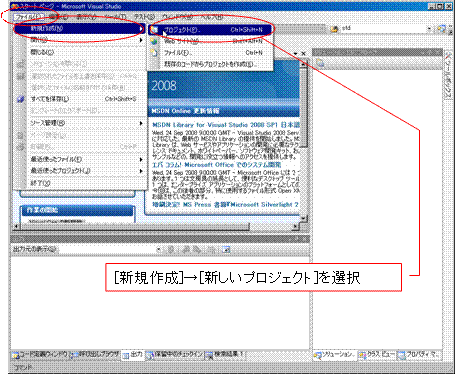Switch to the 出力 output tab
The image size is (455, 374).
coord(133,355)
